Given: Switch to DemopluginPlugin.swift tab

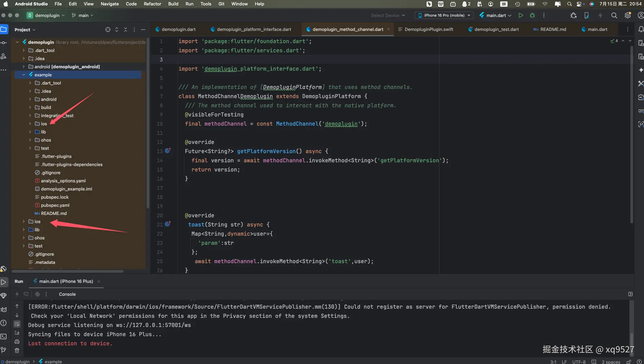Looking at the screenshot, I should click(429, 29).
